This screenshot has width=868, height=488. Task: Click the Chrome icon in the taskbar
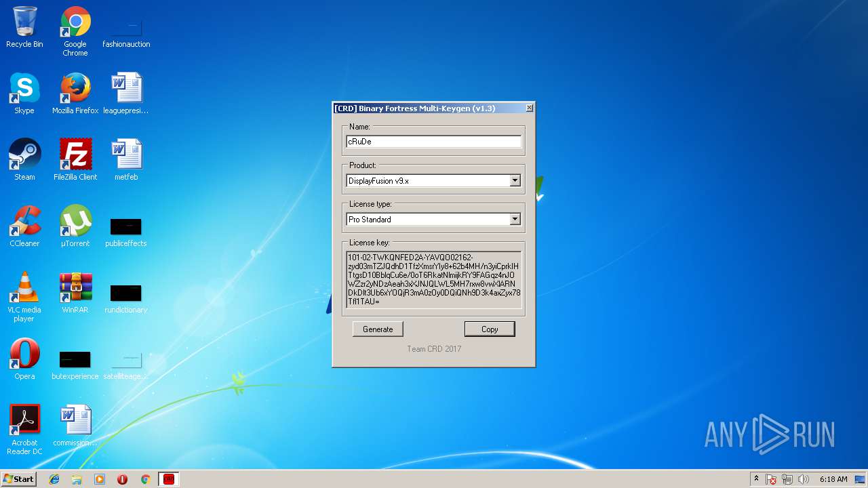pos(145,479)
